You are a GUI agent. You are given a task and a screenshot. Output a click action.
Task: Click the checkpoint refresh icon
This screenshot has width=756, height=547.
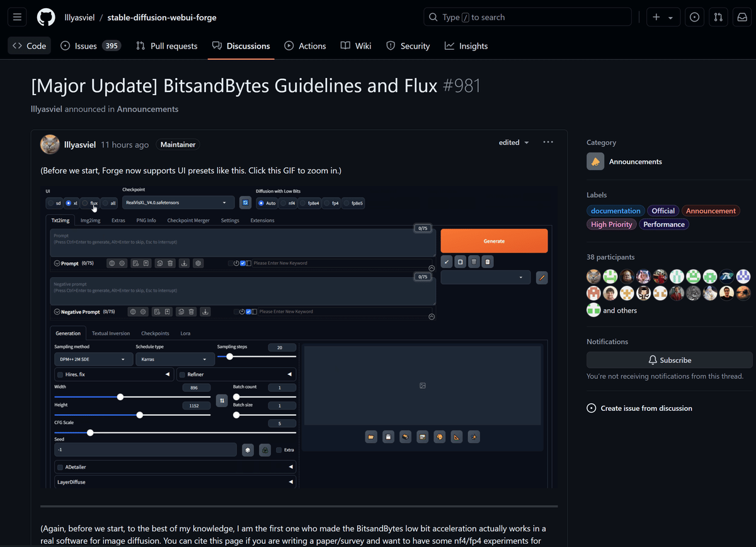pos(246,203)
